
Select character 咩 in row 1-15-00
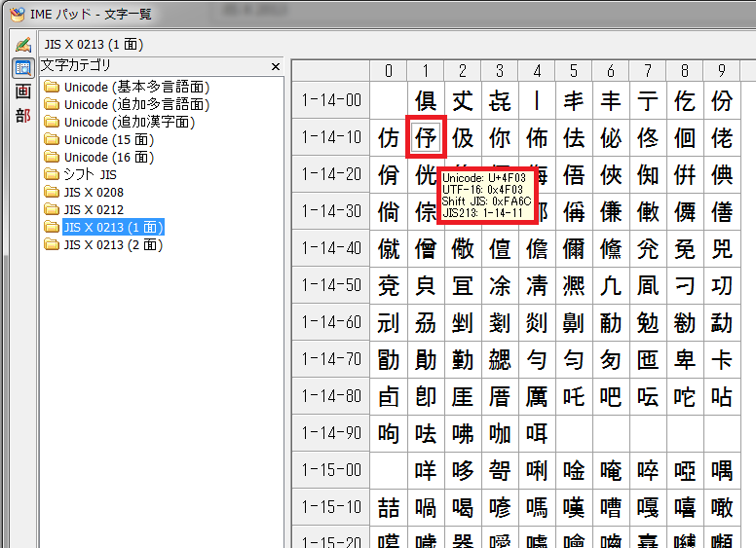pyautogui.click(x=426, y=470)
